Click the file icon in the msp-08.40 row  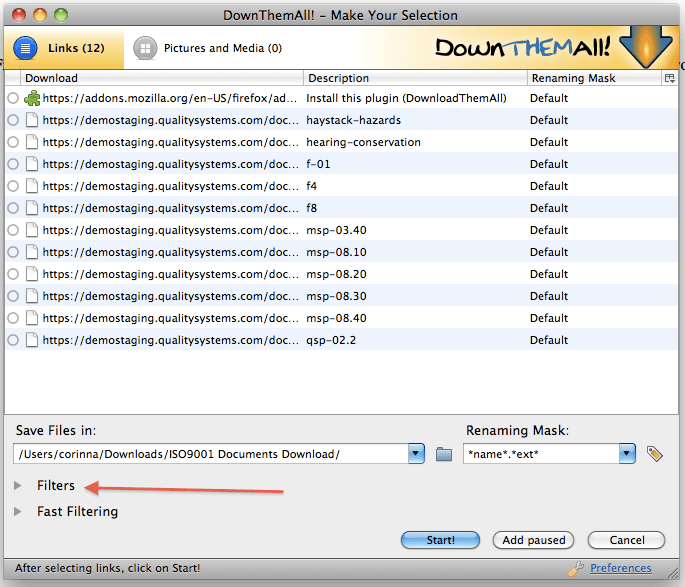pos(32,318)
